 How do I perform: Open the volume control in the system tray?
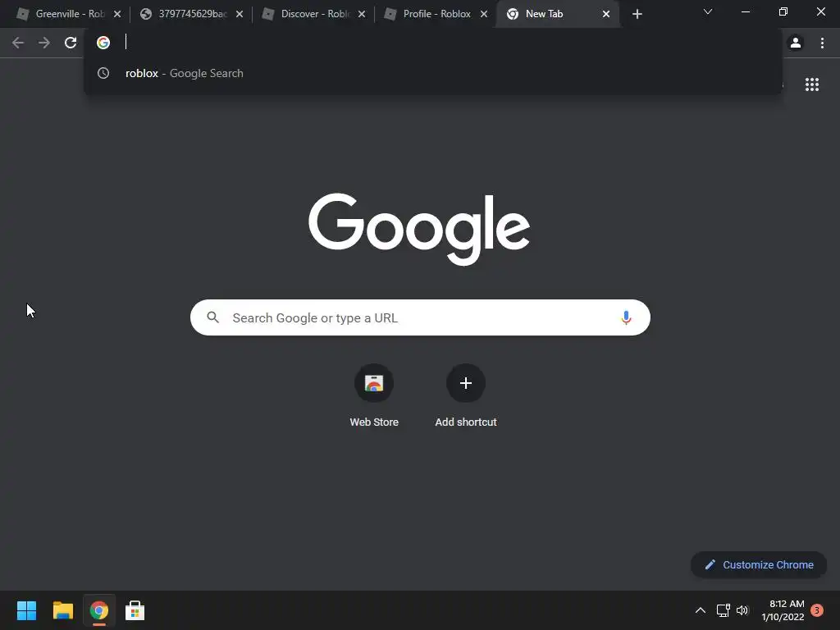click(742, 610)
